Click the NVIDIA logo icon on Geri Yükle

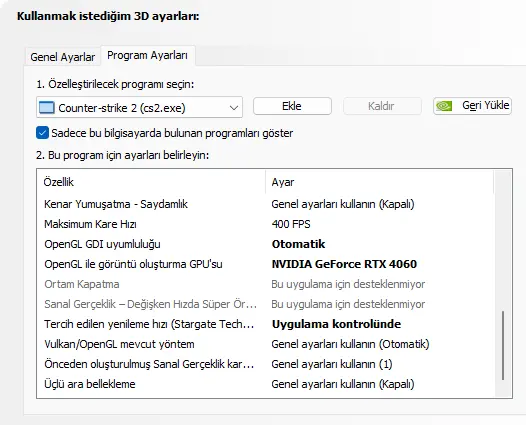(x=444, y=106)
